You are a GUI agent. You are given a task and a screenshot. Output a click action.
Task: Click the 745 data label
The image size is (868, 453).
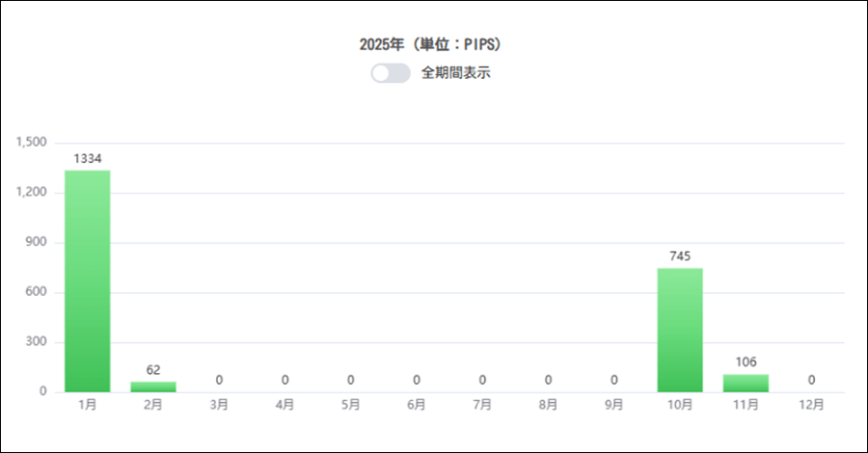pos(680,256)
